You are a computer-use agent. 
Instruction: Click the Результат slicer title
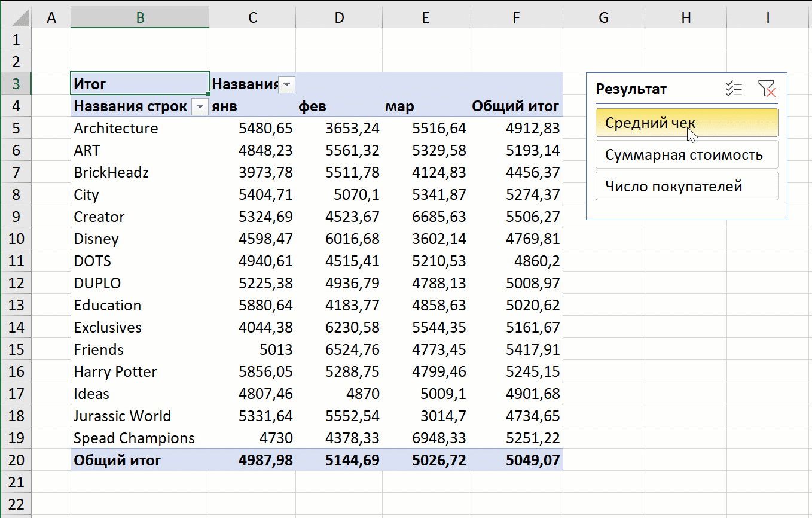click(631, 89)
